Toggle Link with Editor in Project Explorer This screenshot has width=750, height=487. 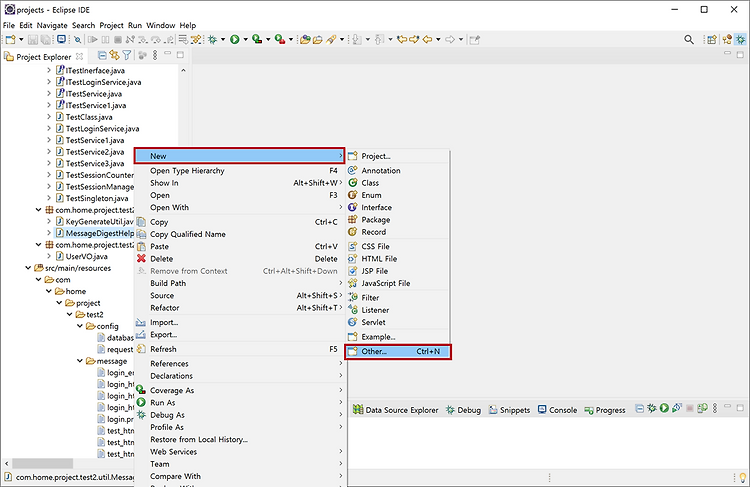114,55
